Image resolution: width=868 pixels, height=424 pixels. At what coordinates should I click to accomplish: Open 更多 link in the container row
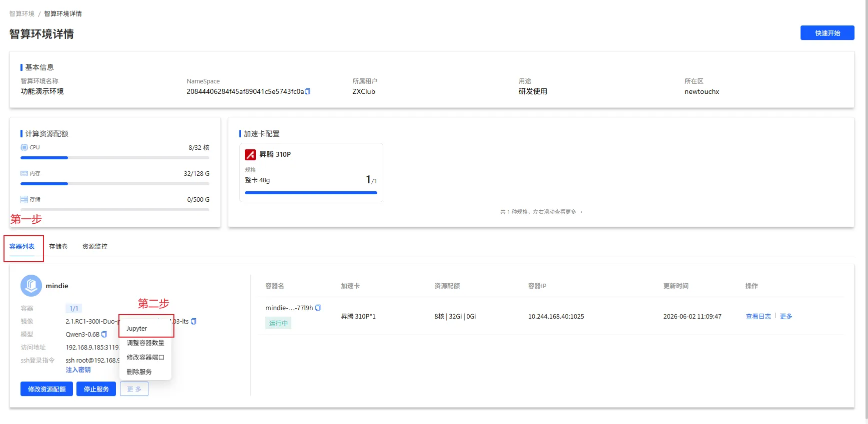(x=786, y=316)
